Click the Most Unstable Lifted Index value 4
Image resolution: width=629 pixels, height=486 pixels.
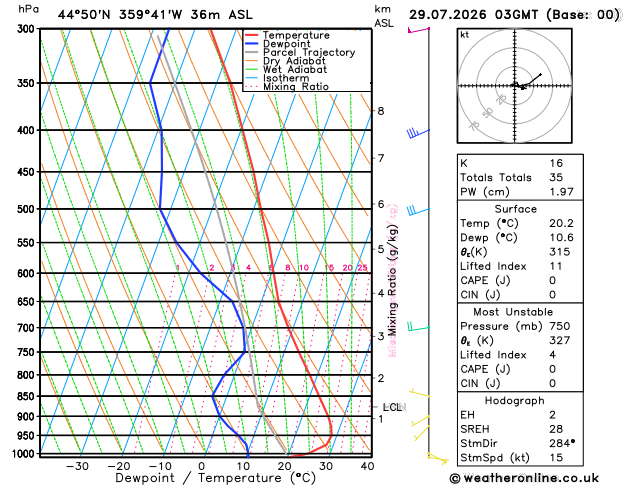pos(552,355)
